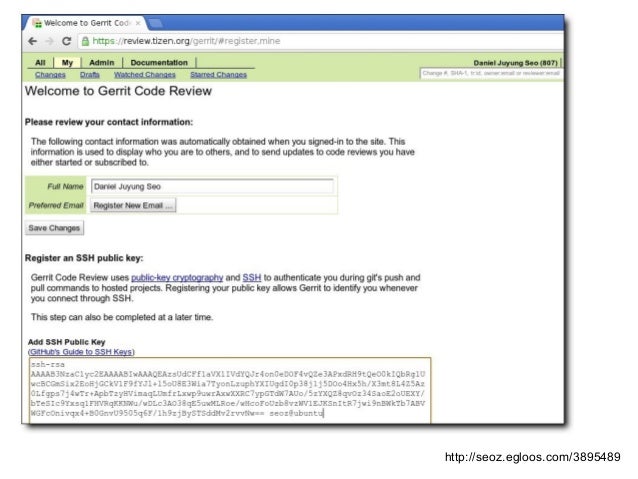Open the My menu
Viewport: 638px width, 479px height.
point(67,63)
